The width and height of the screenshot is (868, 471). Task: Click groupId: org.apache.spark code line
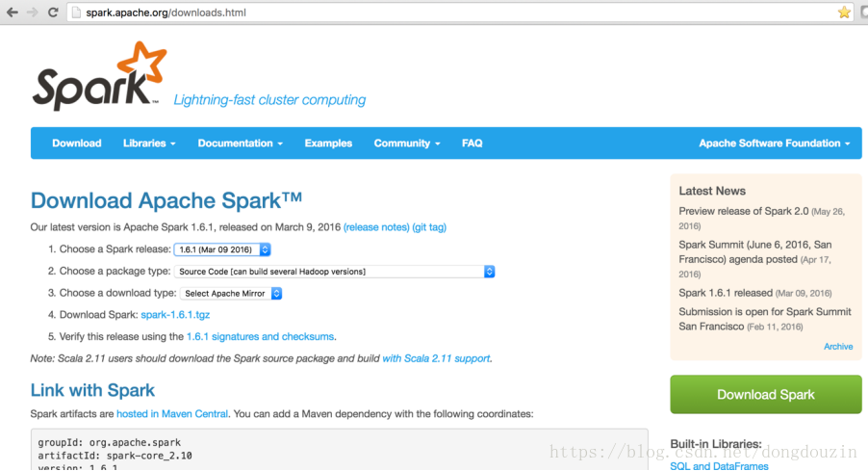point(109,442)
